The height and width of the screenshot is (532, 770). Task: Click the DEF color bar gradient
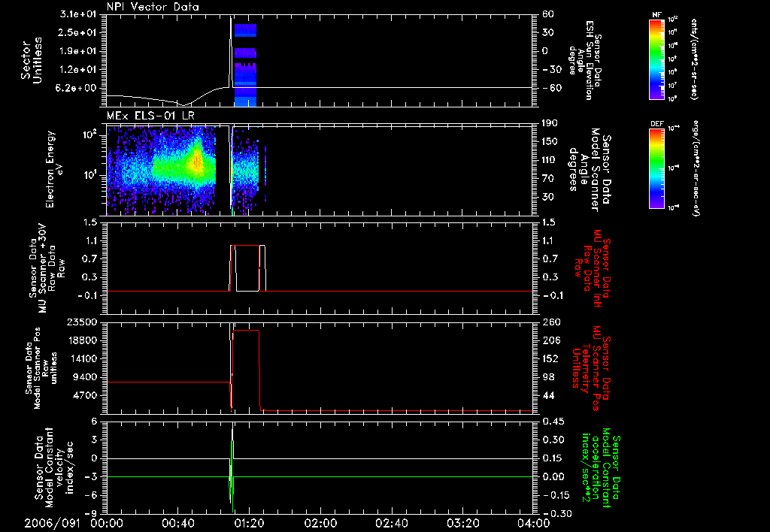coord(656,168)
